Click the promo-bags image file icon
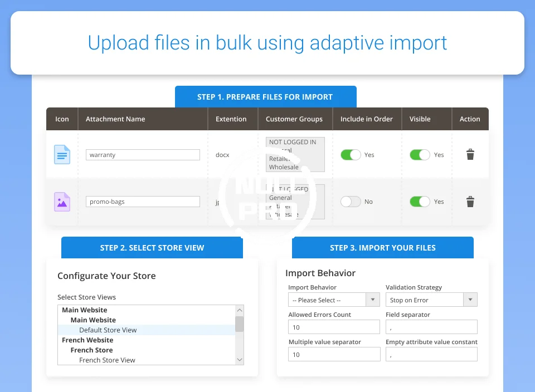Image resolution: width=535 pixels, height=392 pixels. point(62,202)
